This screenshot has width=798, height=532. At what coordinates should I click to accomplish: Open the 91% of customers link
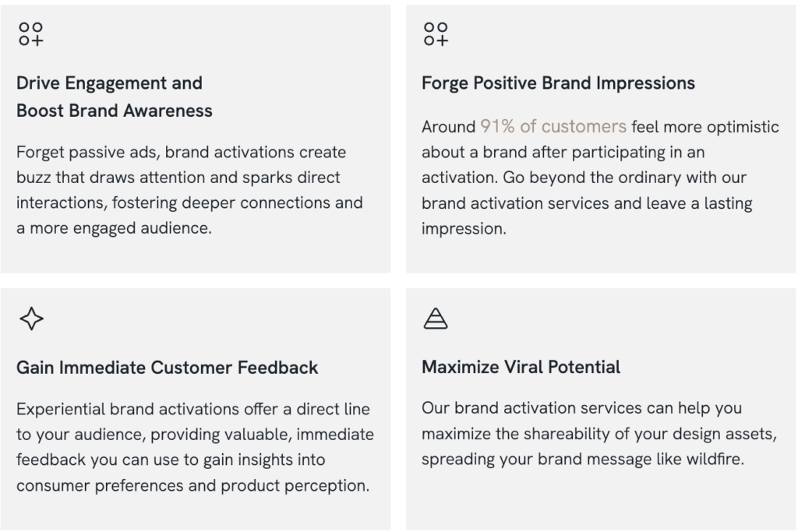coord(553,127)
